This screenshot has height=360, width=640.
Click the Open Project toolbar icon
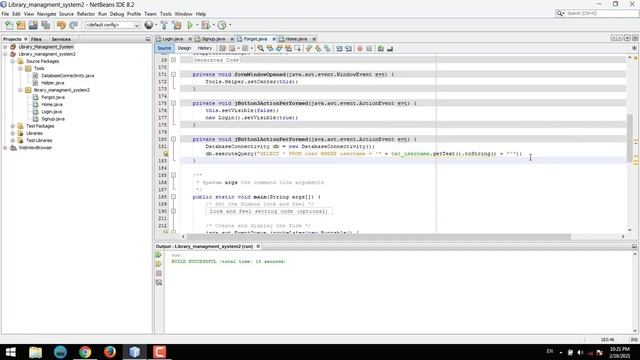click(x=33, y=25)
